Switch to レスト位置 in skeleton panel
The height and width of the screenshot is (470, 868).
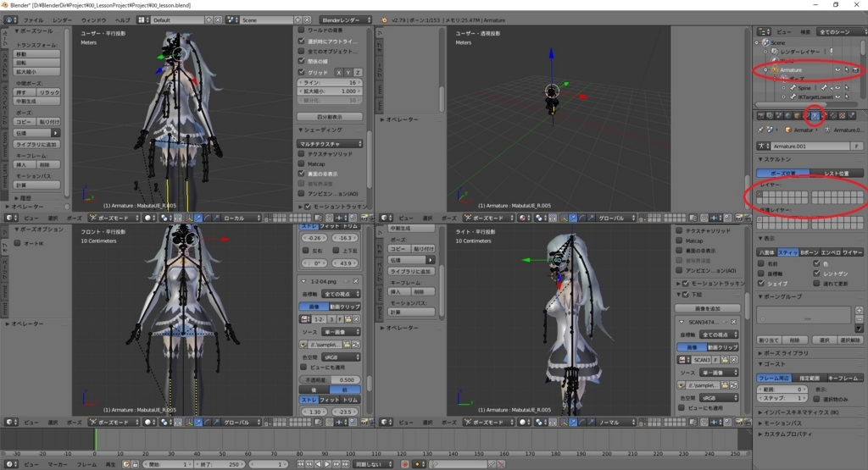pyautogui.click(x=837, y=173)
